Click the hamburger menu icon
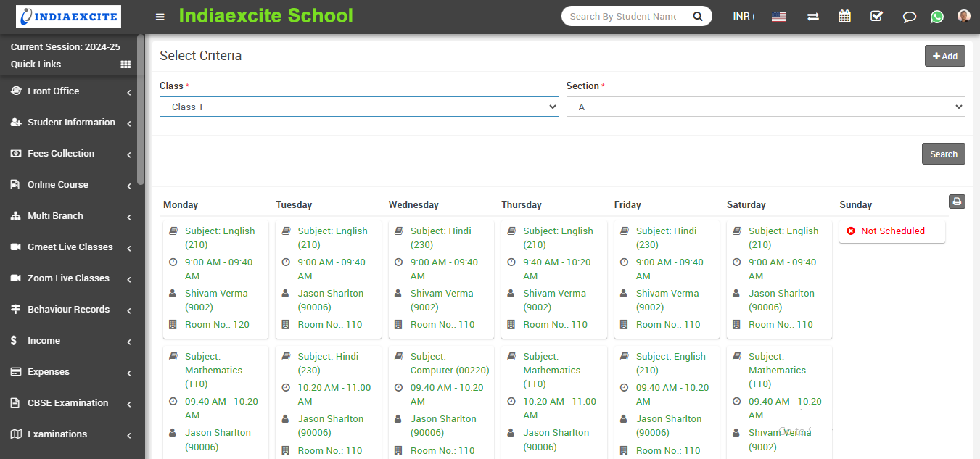 (160, 17)
